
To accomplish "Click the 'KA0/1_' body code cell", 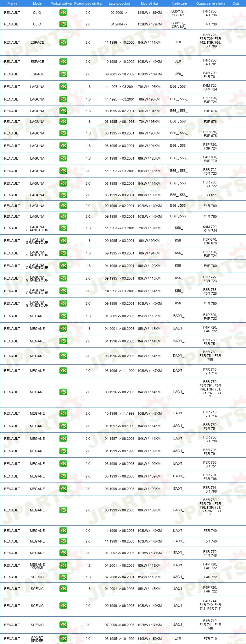I will pyautogui.click(x=179, y=565).
